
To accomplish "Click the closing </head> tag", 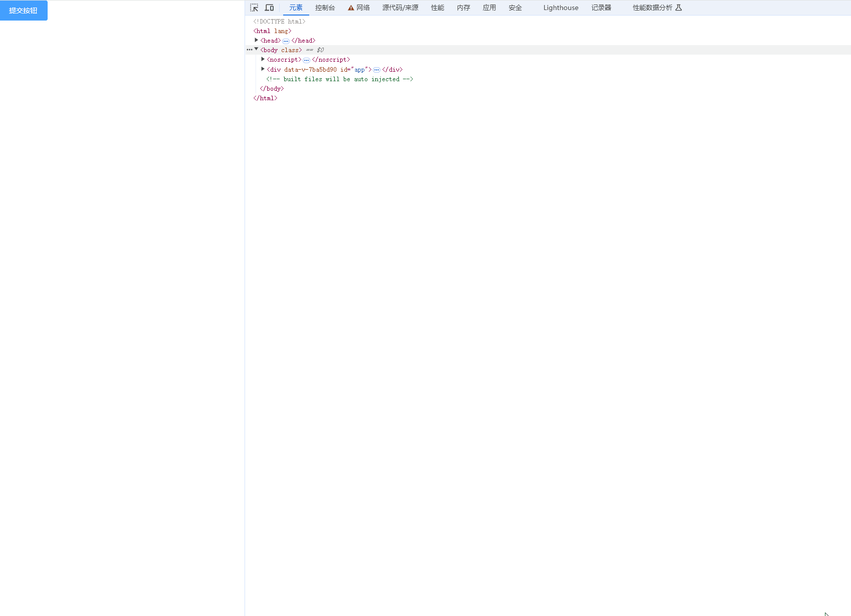I will 303,41.
